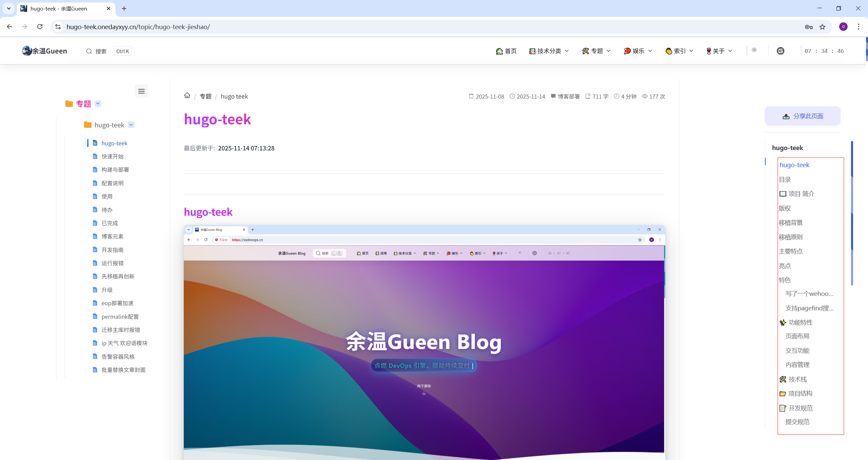Reload the page with the refresh icon

coord(40,27)
